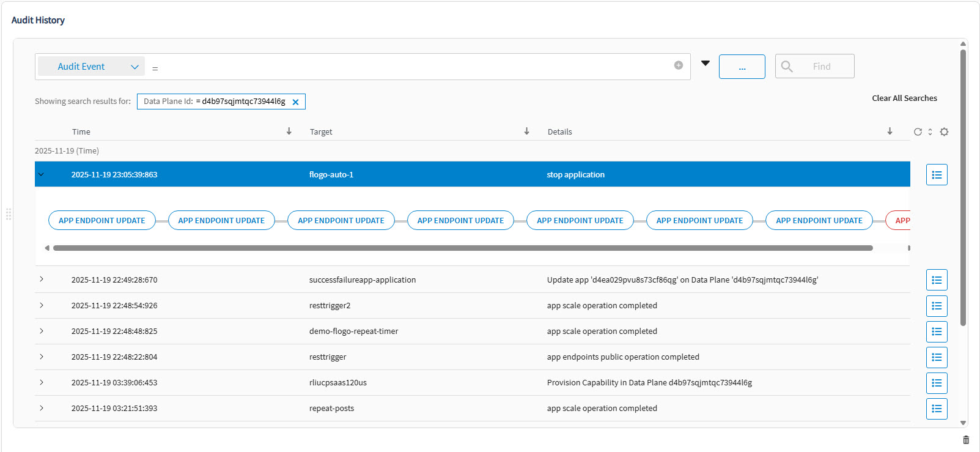980x452 pixels.
Task: Click the refresh icon in table header
Action: click(x=918, y=132)
